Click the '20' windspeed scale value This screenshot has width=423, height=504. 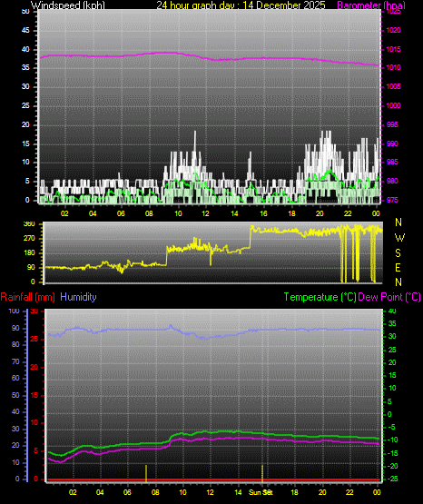(x=25, y=124)
